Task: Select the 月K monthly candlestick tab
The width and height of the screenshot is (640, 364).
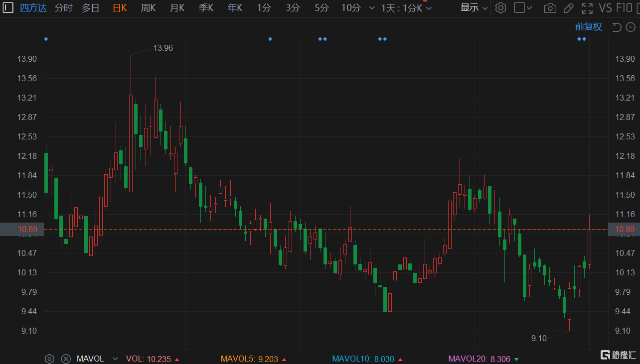Action: [x=177, y=7]
